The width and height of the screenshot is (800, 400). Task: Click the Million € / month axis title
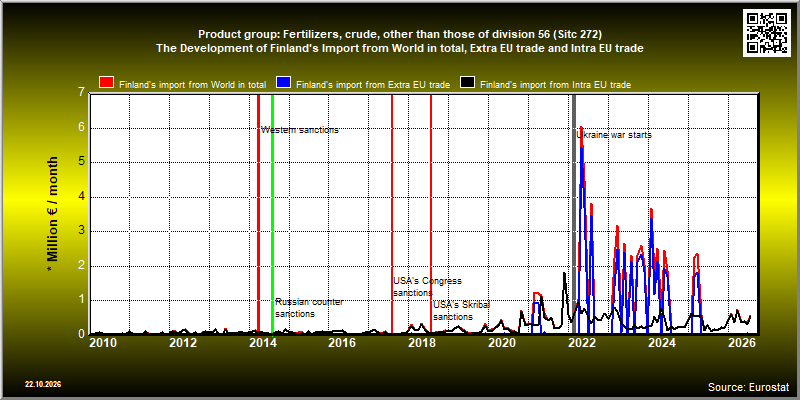tap(53, 215)
